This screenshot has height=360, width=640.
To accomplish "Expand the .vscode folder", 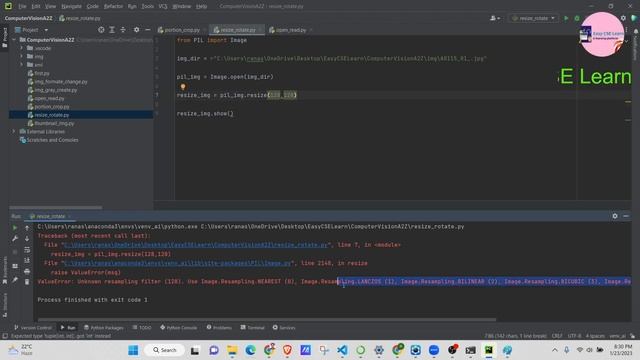I will (x=22, y=48).
